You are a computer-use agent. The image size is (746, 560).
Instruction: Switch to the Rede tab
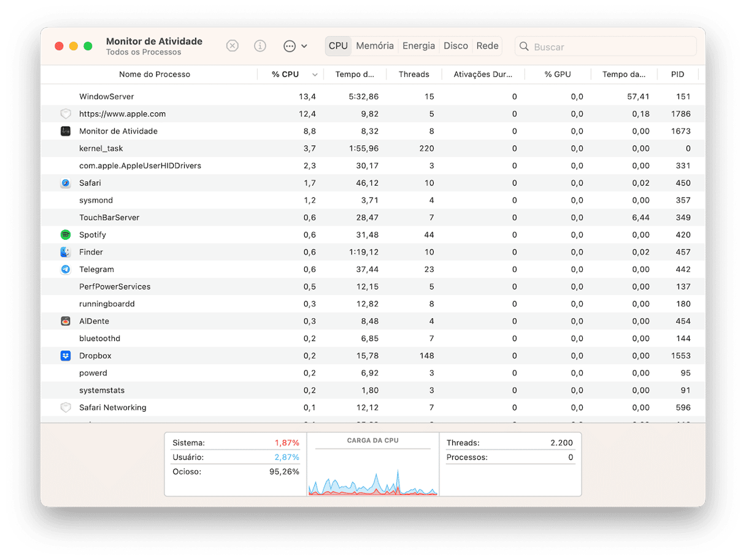coord(488,46)
